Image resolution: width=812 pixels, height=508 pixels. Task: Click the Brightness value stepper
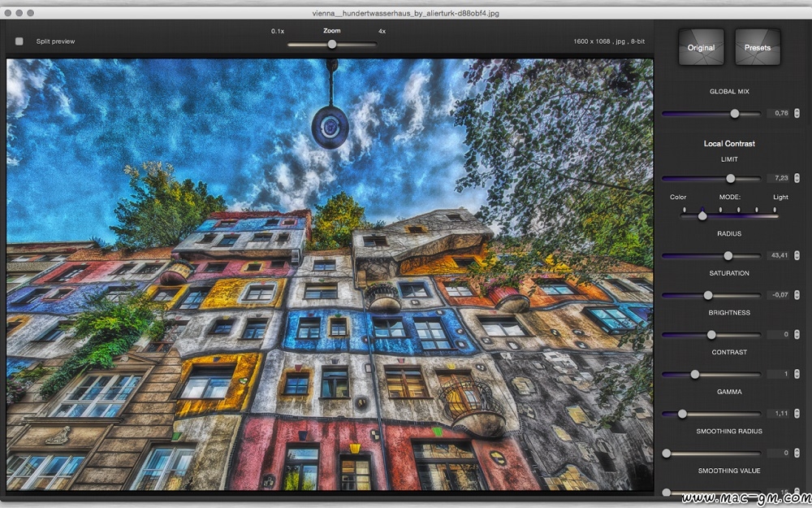click(x=797, y=334)
